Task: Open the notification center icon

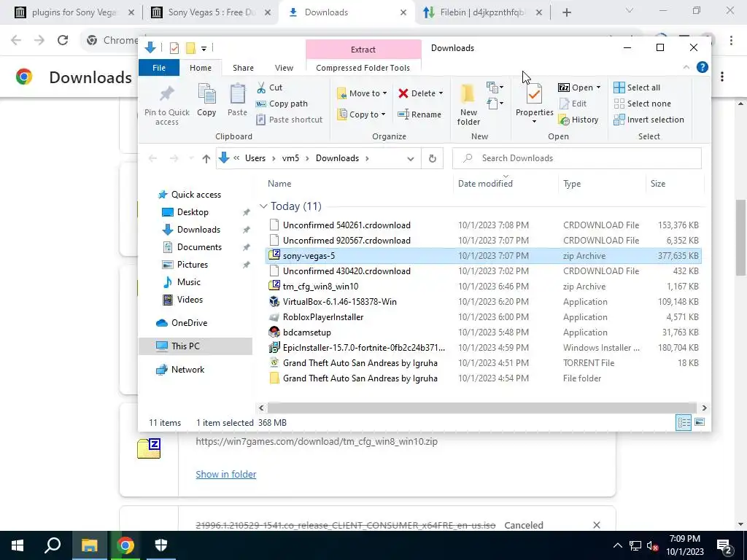Action: (724, 545)
